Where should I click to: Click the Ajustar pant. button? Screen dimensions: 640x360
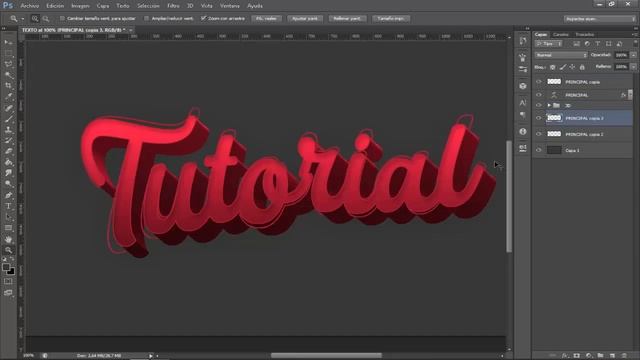[x=305, y=18]
